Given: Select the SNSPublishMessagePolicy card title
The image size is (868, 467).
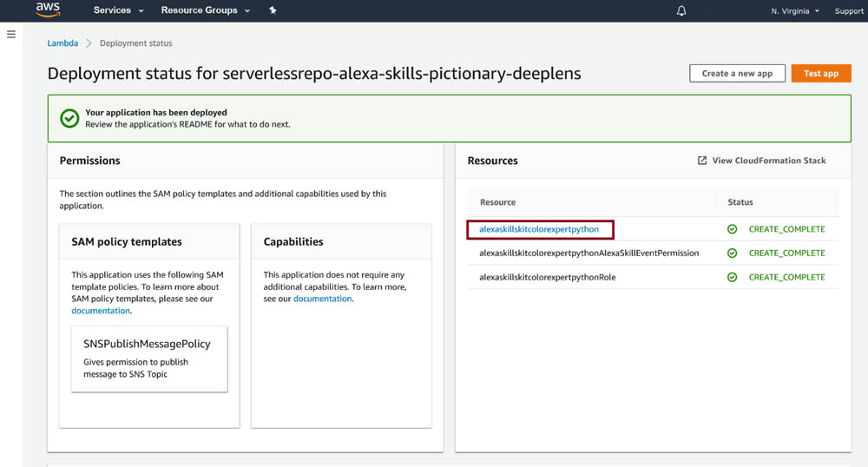Looking at the screenshot, I should coord(147,344).
